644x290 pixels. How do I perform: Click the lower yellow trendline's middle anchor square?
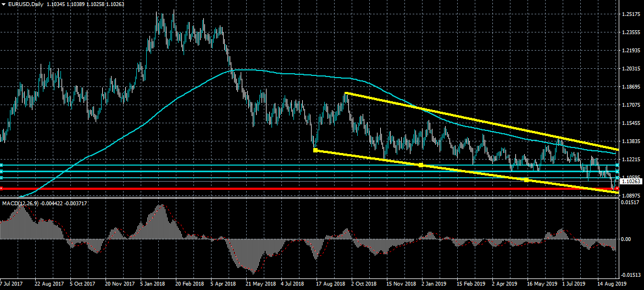point(420,165)
